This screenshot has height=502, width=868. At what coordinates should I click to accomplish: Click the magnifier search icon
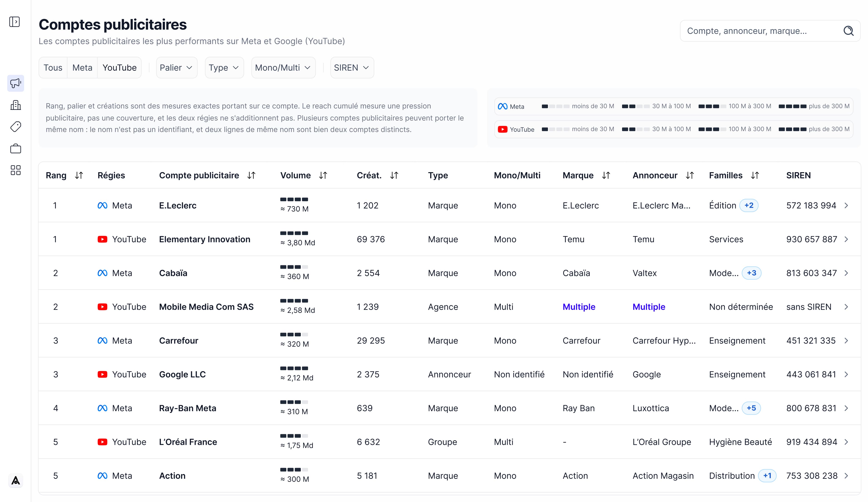(848, 31)
